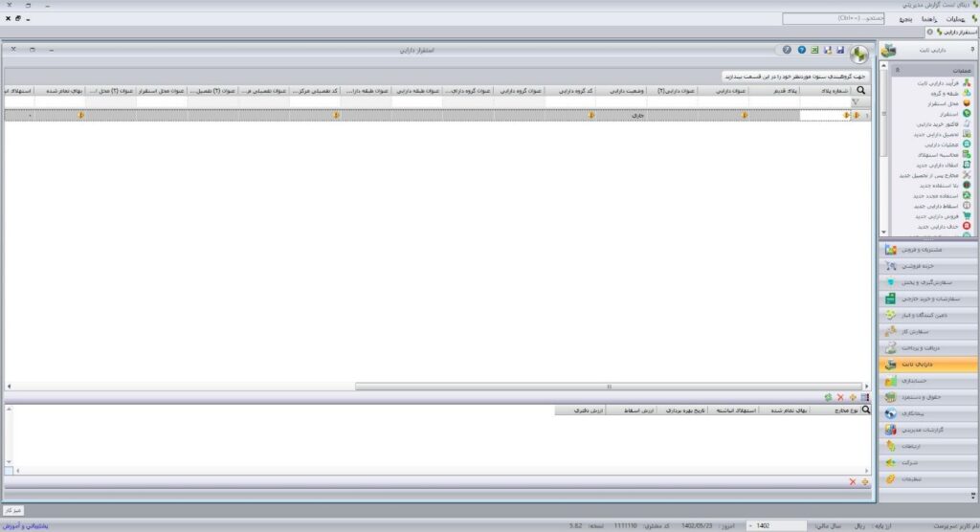Click the orange add icon at bottom bar

(x=865, y=482)
